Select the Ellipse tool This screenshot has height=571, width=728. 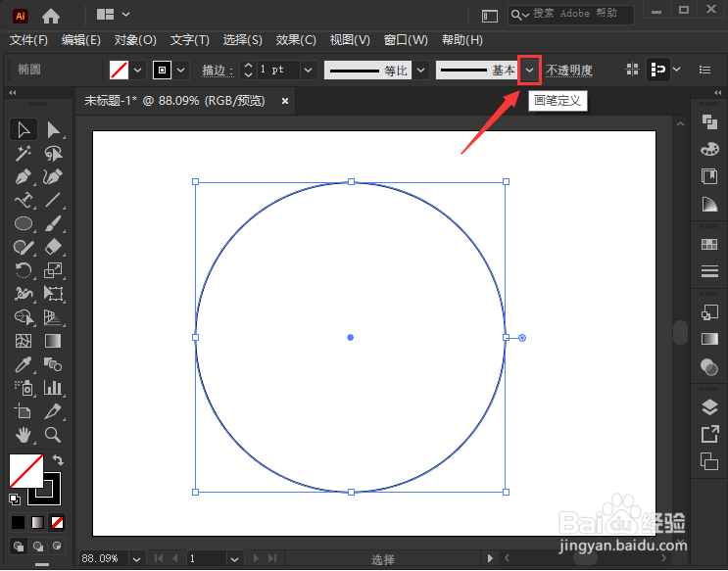24,223
